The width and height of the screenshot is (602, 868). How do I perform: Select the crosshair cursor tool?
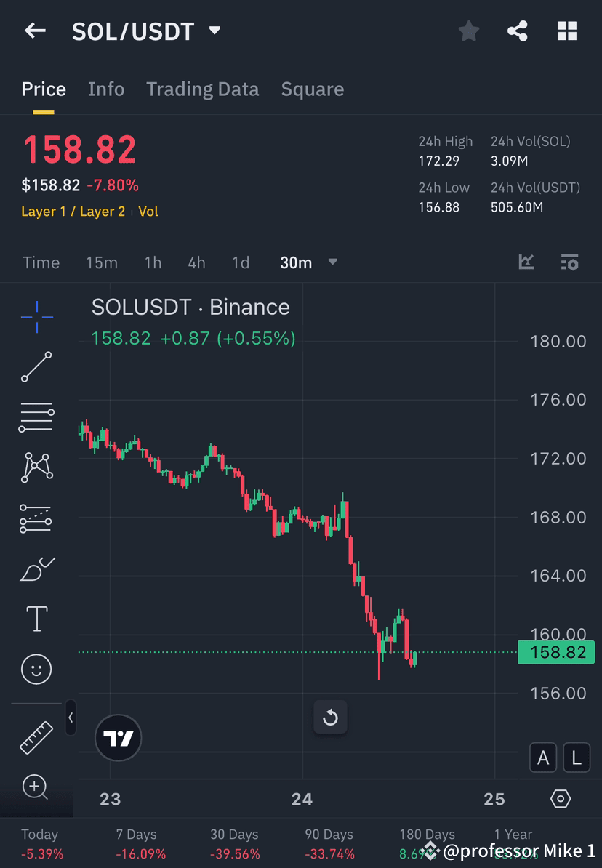point(36,316)
